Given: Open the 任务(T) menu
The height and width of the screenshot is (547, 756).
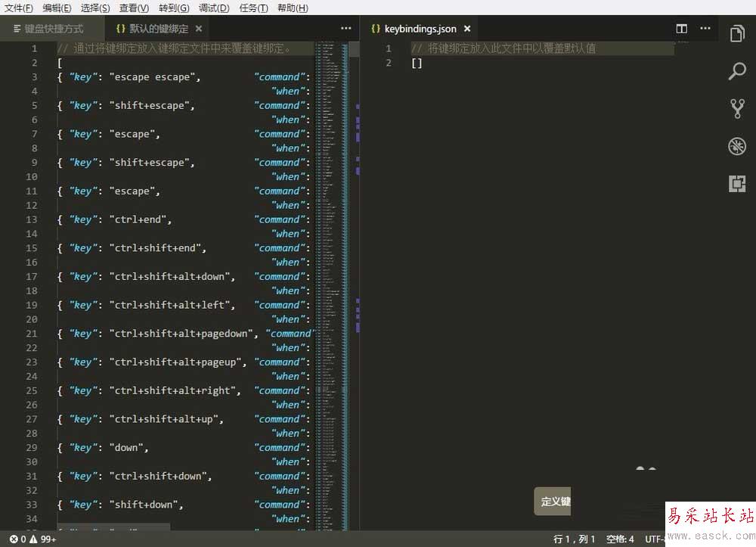Looking at the screenshot, I should tap(253, 8).
